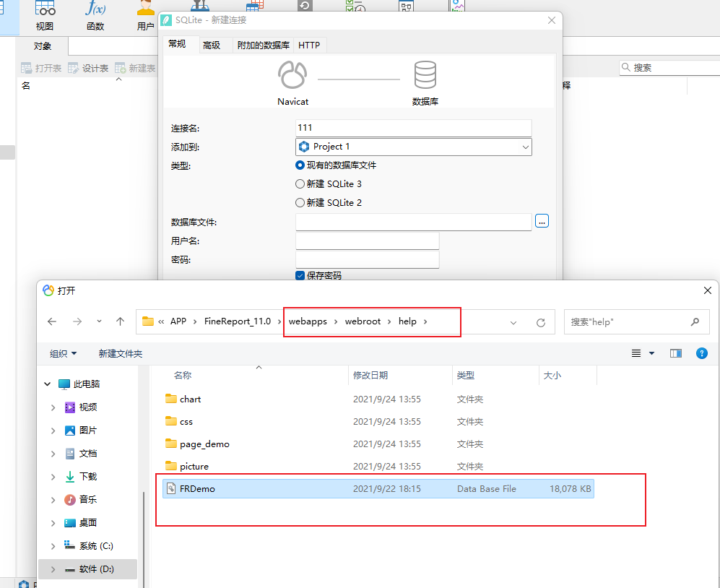Select the chart folder
This screenshot has width=720, height=588.
[190, 399]
